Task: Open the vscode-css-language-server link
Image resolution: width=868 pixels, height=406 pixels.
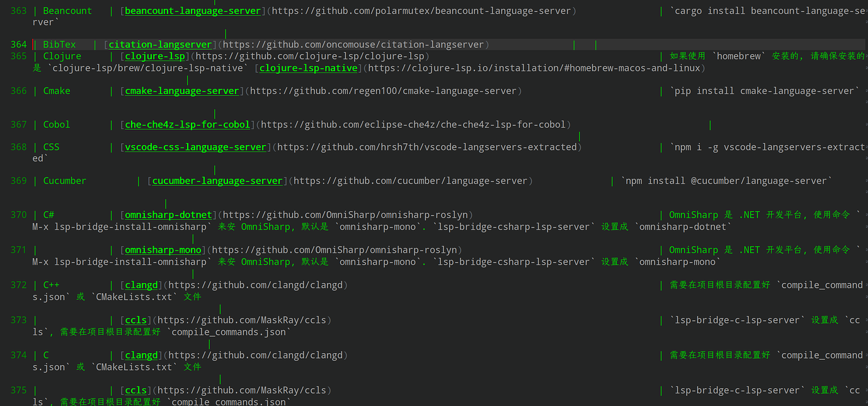Action: (x=195, y=146)
